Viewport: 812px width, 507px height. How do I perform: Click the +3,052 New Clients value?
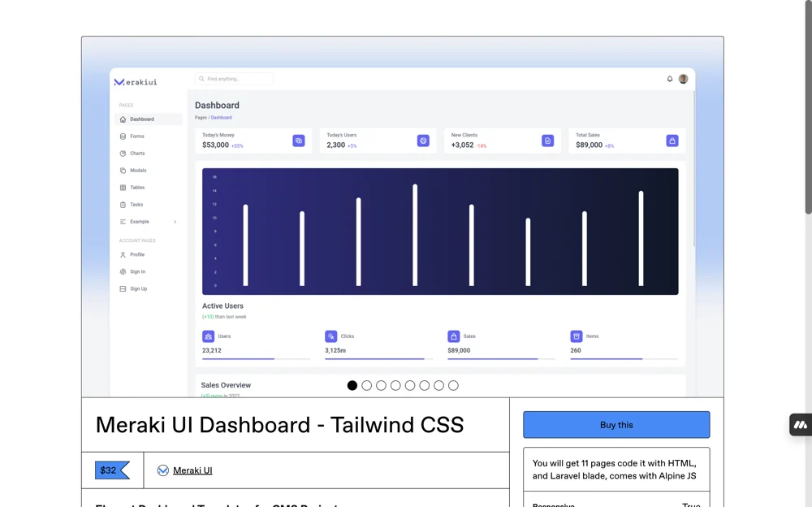[463, 145]
